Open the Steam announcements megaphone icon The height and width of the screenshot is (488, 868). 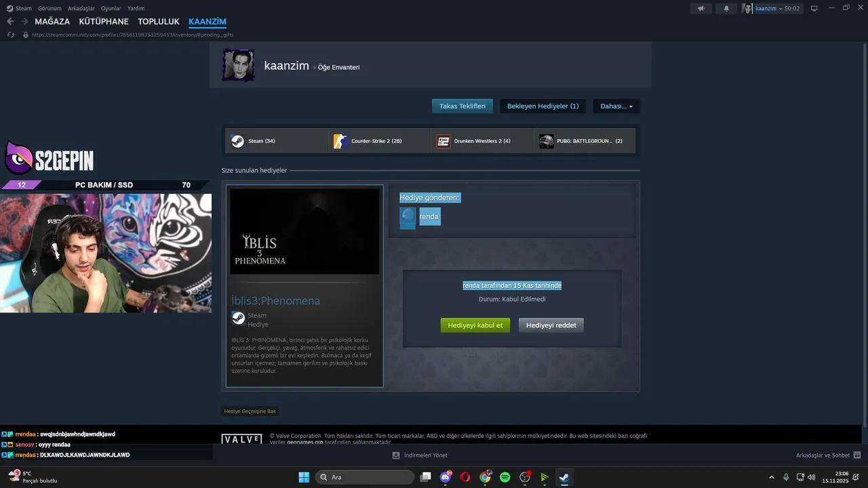point(701,8)
